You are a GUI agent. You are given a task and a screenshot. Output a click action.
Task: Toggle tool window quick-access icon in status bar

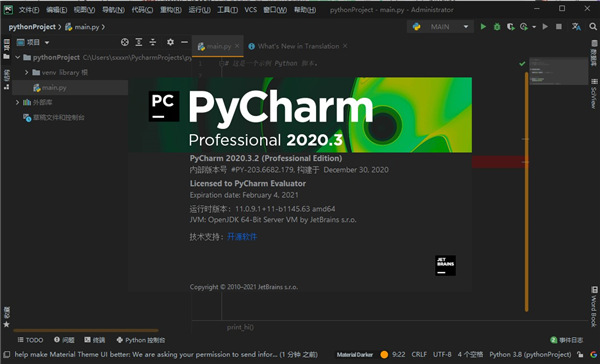point(7,354)
